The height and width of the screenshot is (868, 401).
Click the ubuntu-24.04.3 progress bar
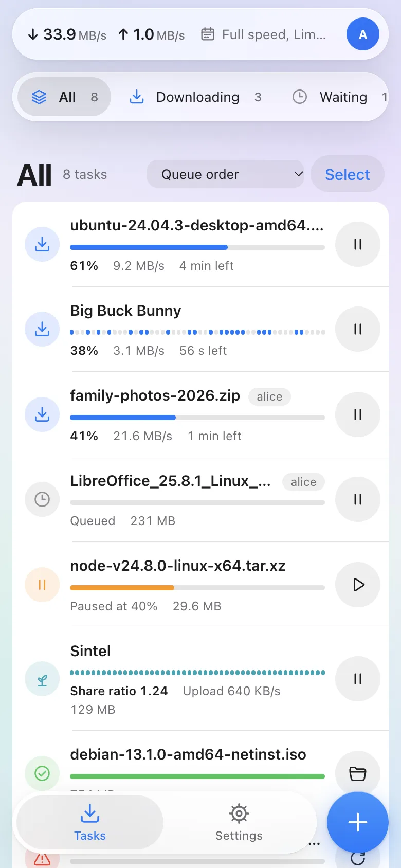tap(197, 247)
